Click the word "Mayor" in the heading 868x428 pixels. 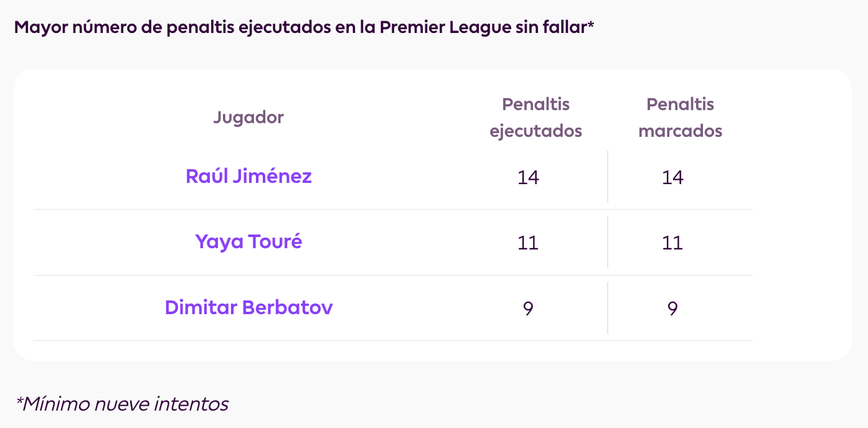coord(37,29)
